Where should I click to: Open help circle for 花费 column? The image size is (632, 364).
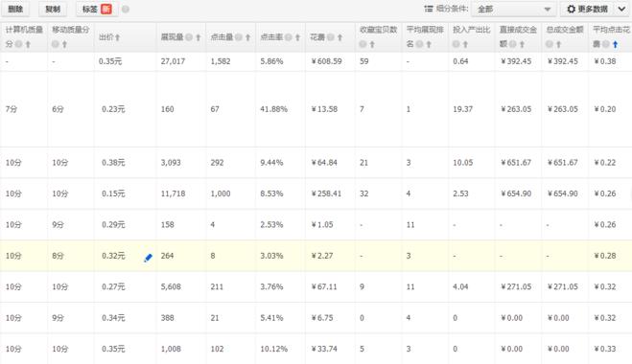coord(331,37)
